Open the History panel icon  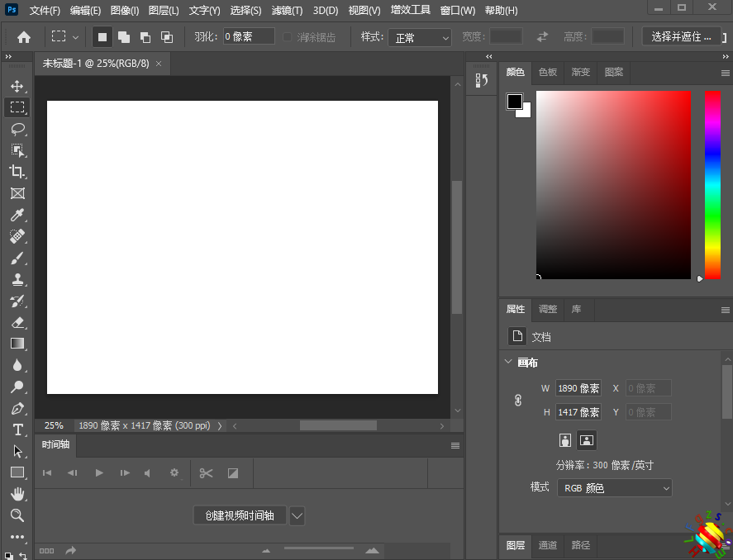pos(482,80)
